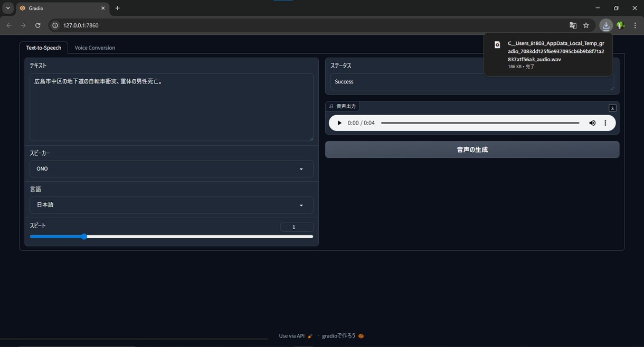The height and width of the screenshot is (347, 644).
Task: Open audio player three-dot options menu
Action: tap(605, 123)
